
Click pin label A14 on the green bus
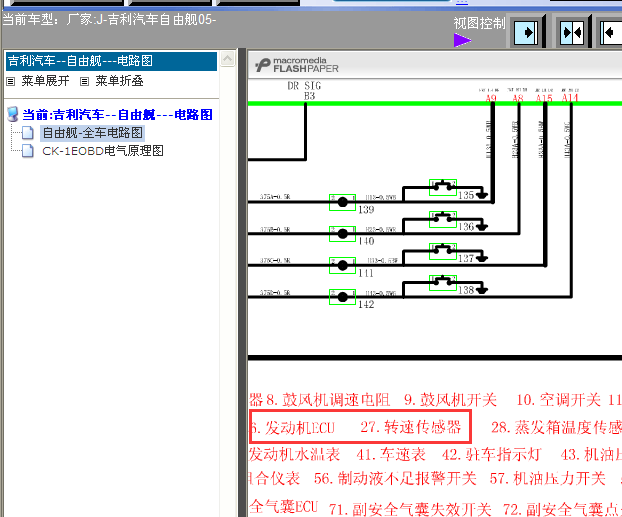(570, 98)
